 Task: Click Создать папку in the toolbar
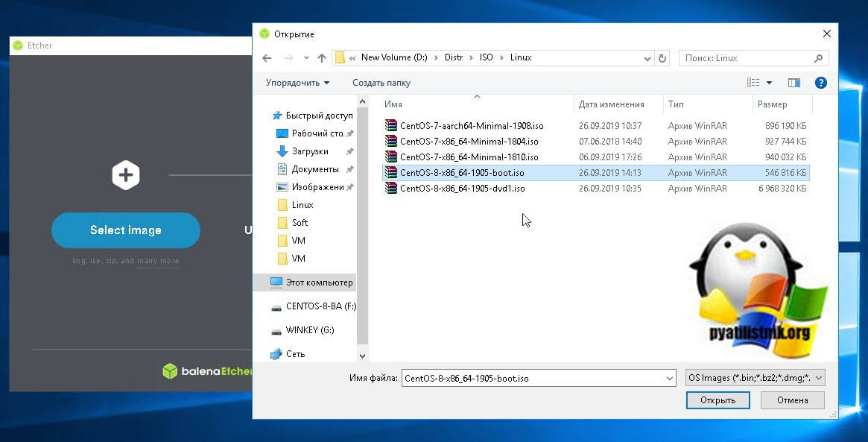[x=381, y=83]
